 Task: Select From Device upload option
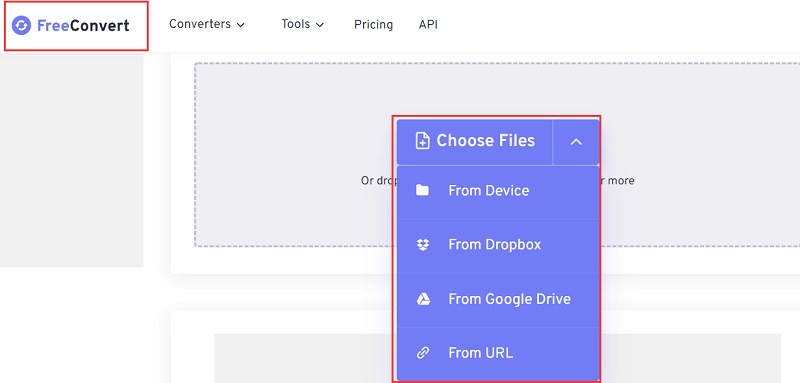click(x=497, y=191)
